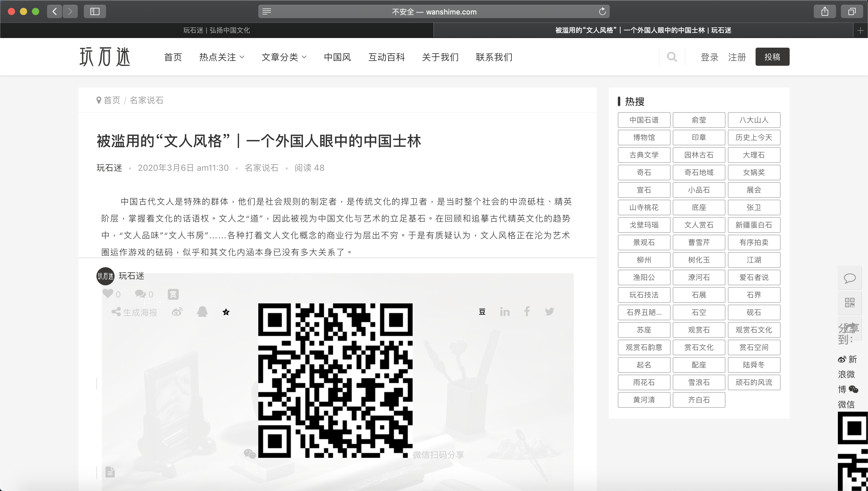Viewport: 868px width, 491px height.
Task: Select the 戈壁玛瑙 hot search tag
Action: point(644,225)
